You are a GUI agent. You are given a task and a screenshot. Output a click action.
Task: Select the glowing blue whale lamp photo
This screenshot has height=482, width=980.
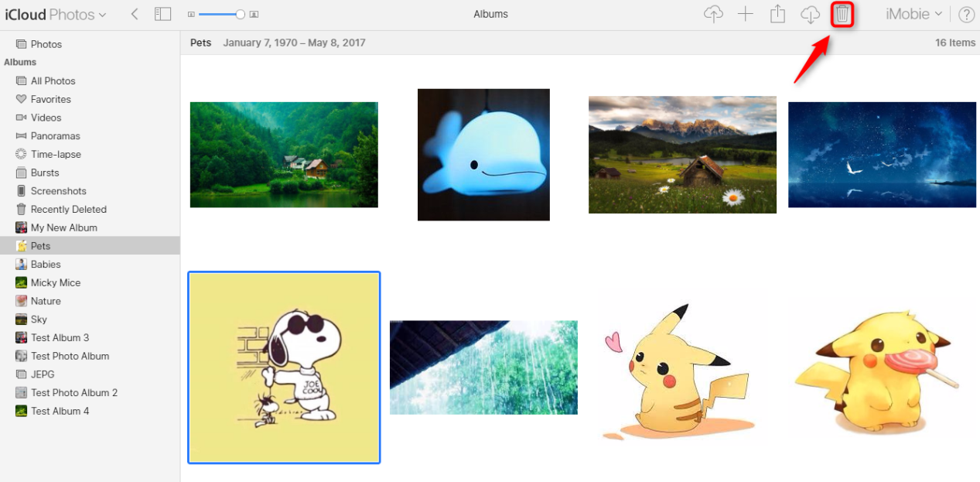(x=483, y=155)
